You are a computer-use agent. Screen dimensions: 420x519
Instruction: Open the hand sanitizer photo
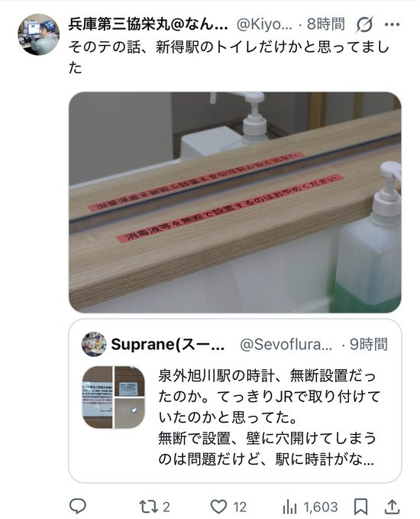(234, 203)
